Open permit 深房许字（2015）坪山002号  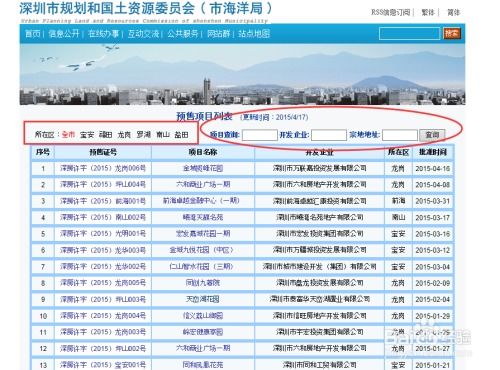pos(103,348)
